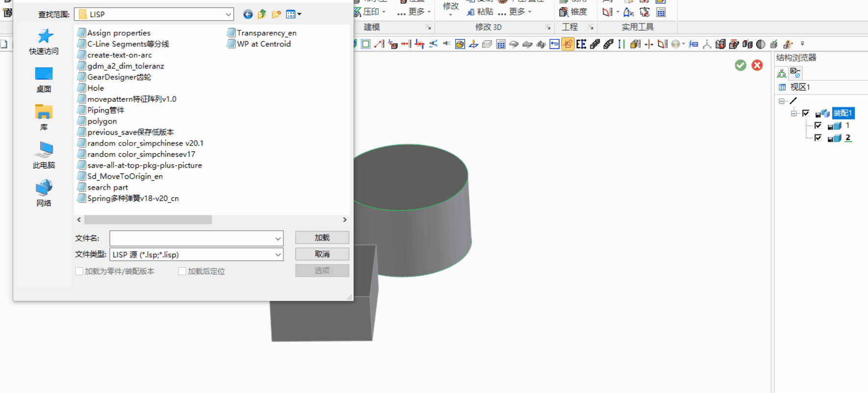Viewport: 868px width, 393px height.
Task: Select the Piping管件 file
Action: 101,110
